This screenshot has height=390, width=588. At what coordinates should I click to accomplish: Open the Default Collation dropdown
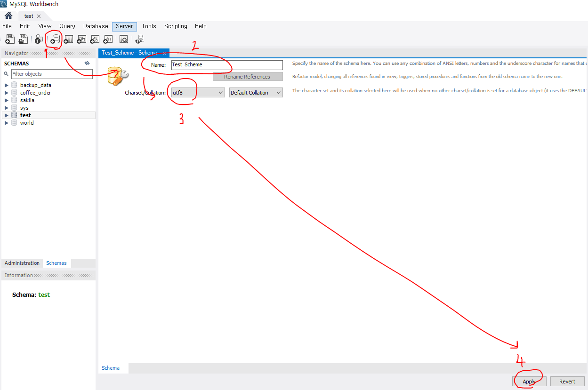click(256, 93)
